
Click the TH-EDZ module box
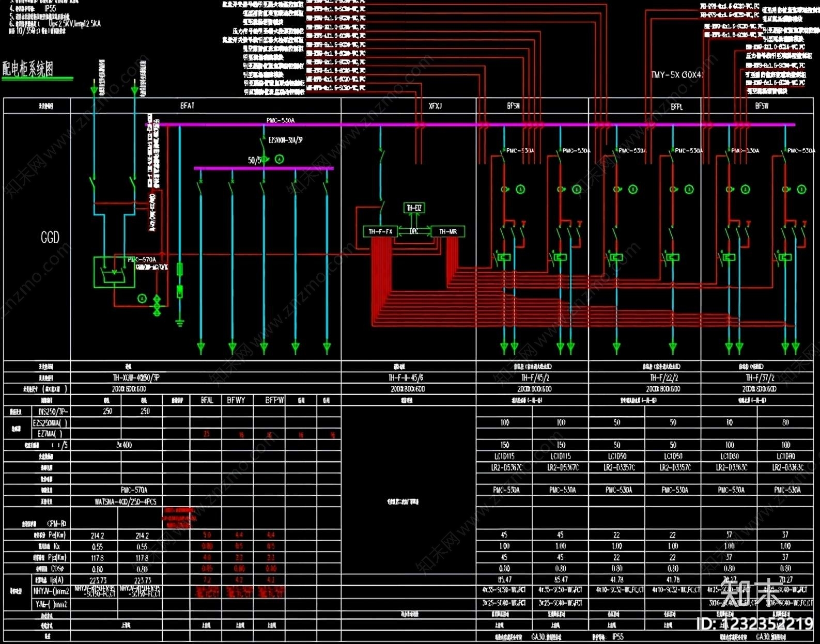click(x=414, y=208)
